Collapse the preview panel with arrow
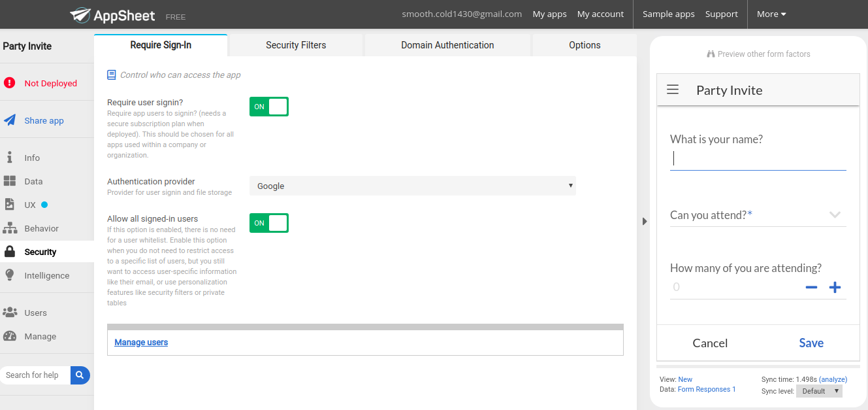This screenshot has width=868, height=410. pos(645,222)
